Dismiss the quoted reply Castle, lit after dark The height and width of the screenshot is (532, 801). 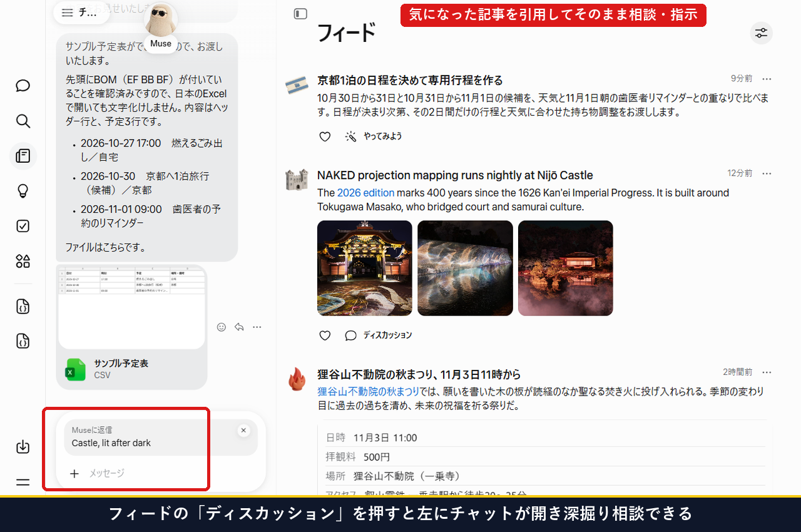tap(243, 431)
